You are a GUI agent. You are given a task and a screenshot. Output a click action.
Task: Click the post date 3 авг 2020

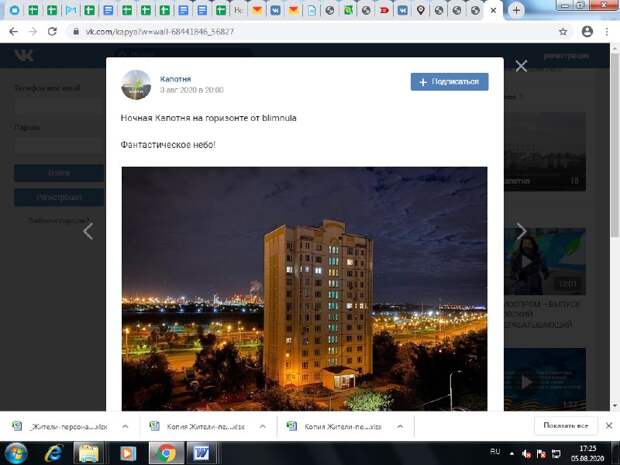tap(192, 90)
